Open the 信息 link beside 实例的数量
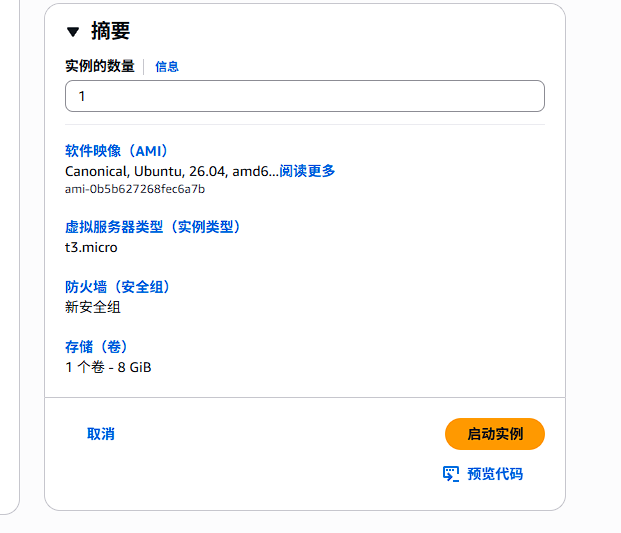The width and height of the screenshot is (621, 533). 167,67
